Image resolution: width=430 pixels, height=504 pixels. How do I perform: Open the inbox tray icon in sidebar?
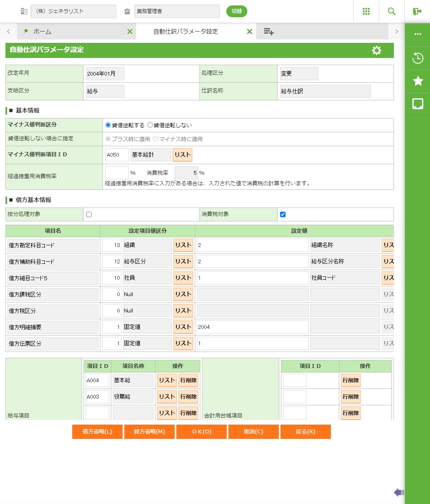tap(418, 104)
